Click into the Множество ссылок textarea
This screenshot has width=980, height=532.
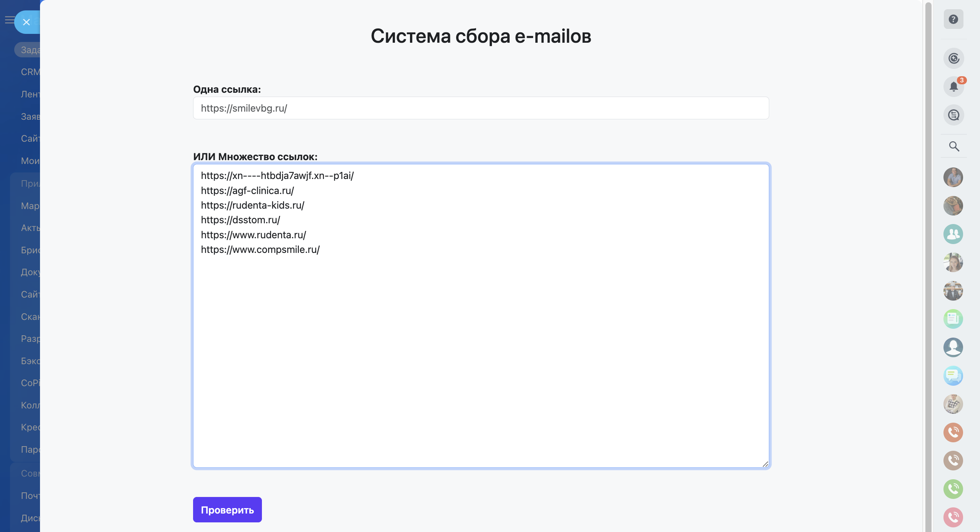481,346
